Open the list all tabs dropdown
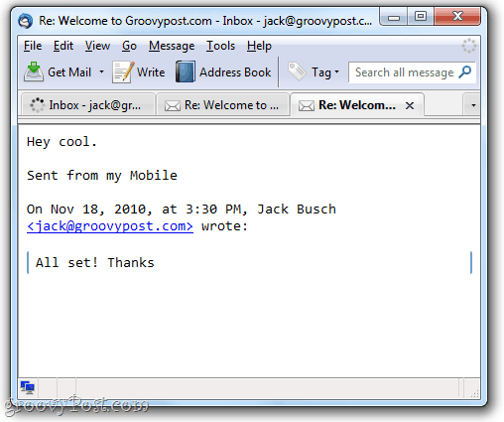504x422 pixels. [x=473, y=105]
